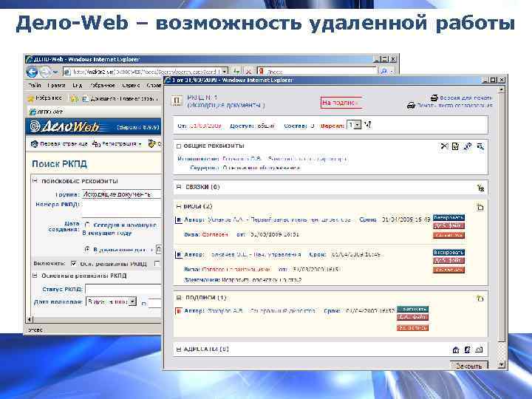Toggle the unchecked checkbox after Осн. реквизиты РКПД
The width and height of the screenshot is (532, 399).
click(157, 263)
